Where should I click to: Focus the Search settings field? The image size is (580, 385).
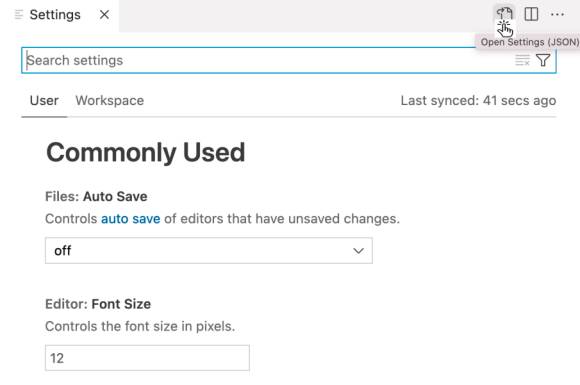[289, 60]
